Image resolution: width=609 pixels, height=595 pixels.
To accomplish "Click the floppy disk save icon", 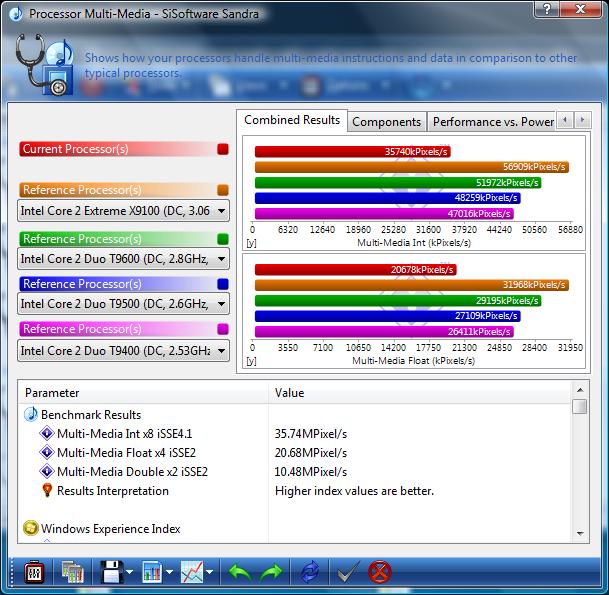I will [111, 572].
